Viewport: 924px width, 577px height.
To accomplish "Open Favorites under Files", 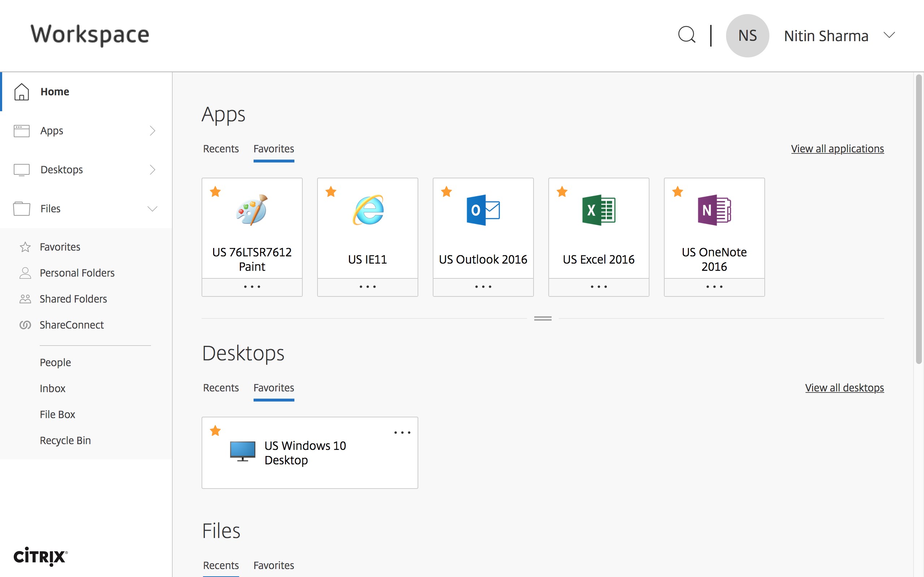I will [60, 247].
